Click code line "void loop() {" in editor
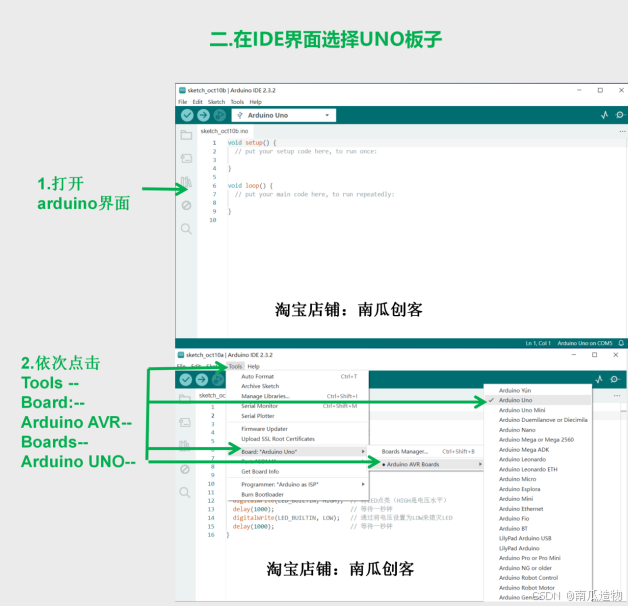The height and width of the screenshot is (607, 628). click(x=250, y=185)
